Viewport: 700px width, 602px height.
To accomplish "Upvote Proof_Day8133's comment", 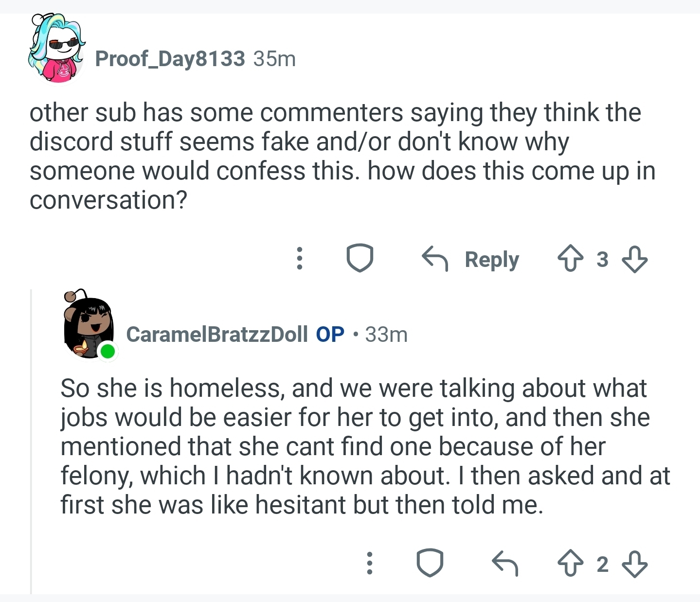I will point(570,259).
